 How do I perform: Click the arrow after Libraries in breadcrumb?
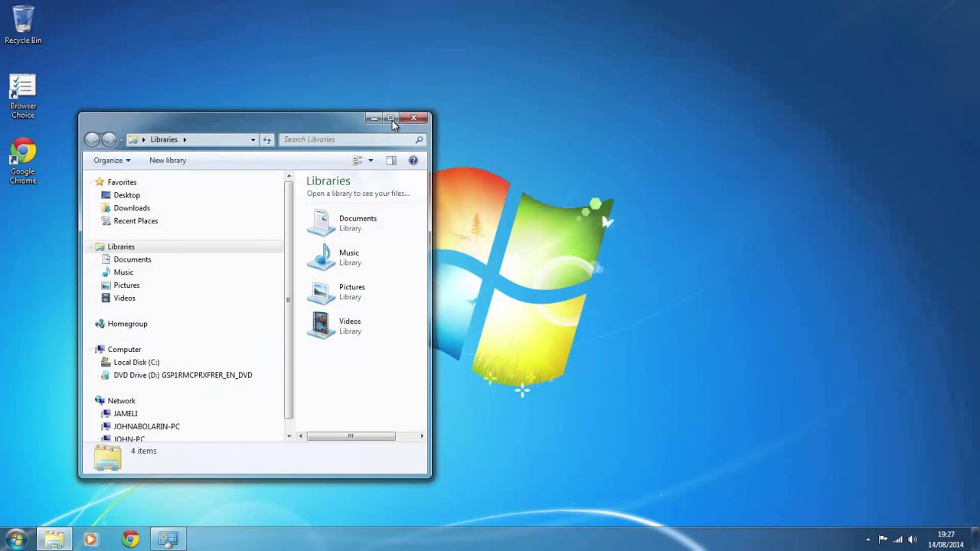pos(185,139)
